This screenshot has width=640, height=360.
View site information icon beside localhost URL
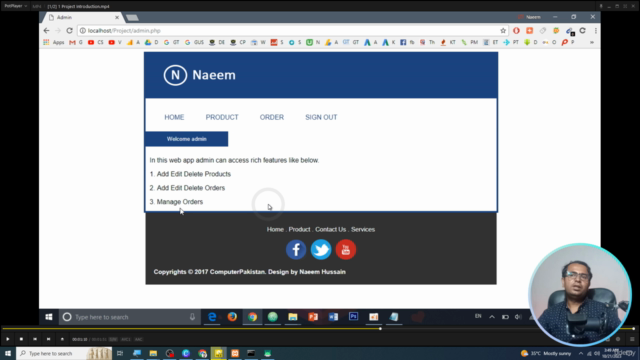[x=82, y=31]
